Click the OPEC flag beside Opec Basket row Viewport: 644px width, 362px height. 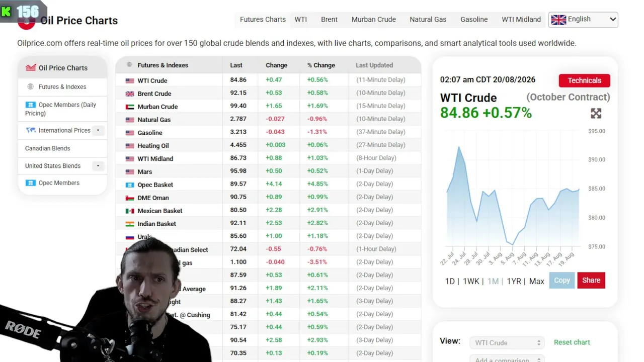tap(130, 185)
